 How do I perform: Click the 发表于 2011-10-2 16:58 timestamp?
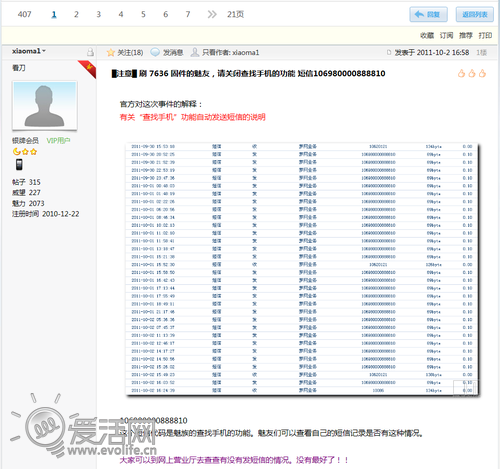pyautogui.click(x=432, y=52)
